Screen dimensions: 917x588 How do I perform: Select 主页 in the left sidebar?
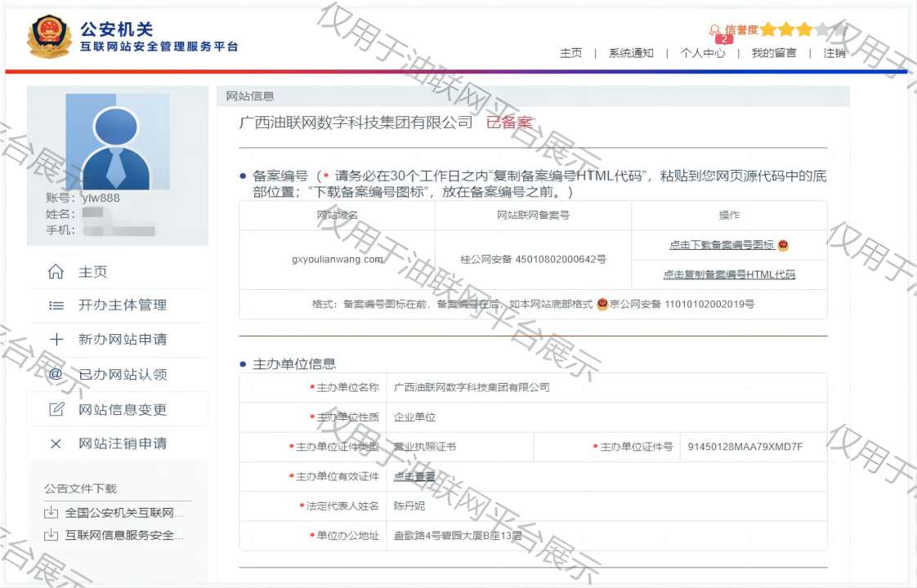coord(93,272)
